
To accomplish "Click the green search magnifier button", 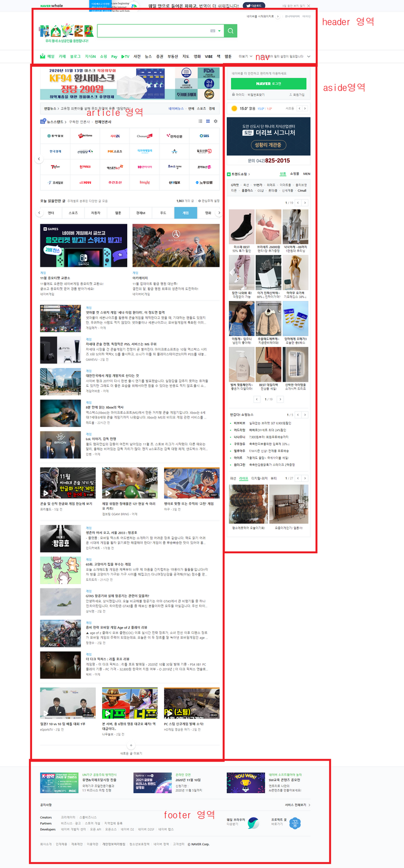I will pyautogui.click(x=230, y=31).
